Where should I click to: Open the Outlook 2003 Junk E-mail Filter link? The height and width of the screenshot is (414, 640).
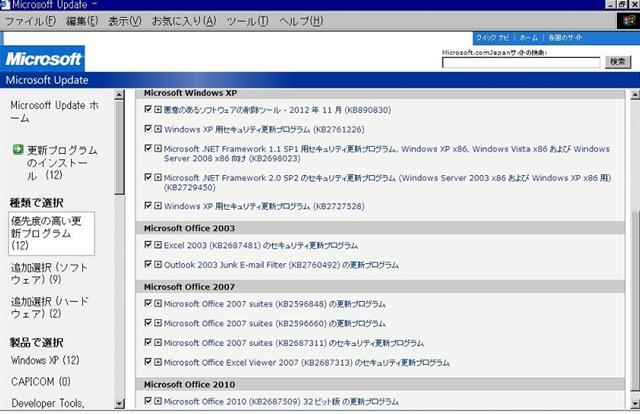click(x=281, y=265)
